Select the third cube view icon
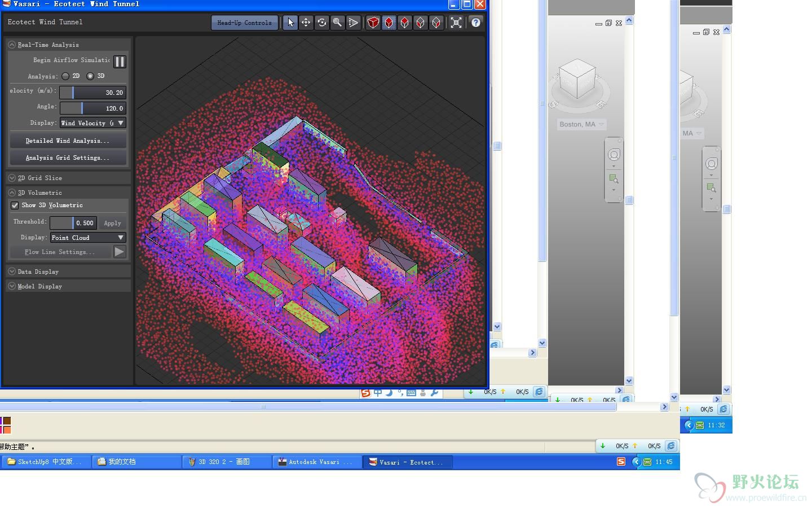This screenshot has height=508, width=812. click(405, 23)
